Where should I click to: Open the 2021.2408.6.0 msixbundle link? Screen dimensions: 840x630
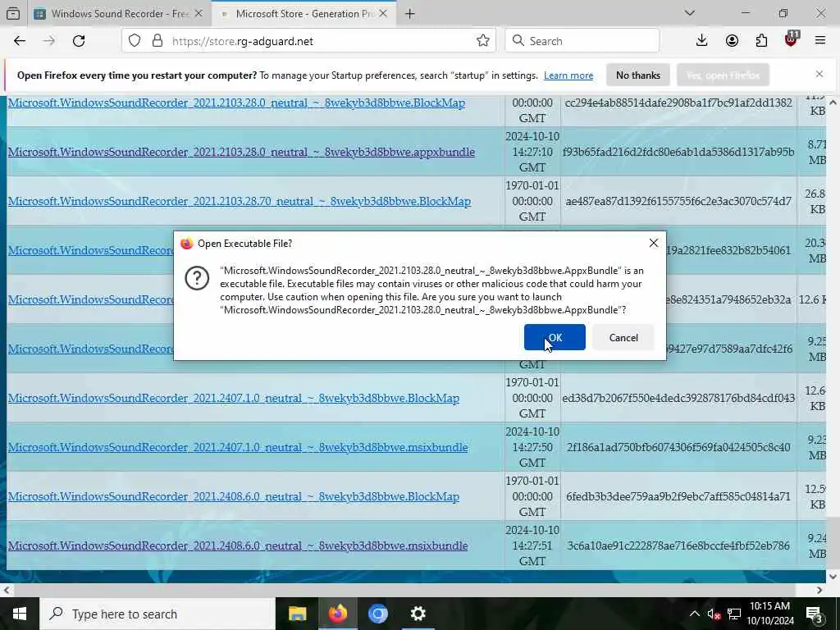[x=238, y=546]
